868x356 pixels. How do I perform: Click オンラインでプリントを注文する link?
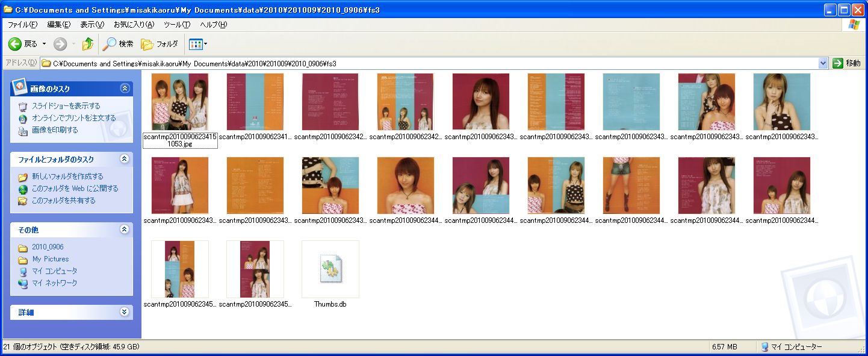click(x=73, y=118)
